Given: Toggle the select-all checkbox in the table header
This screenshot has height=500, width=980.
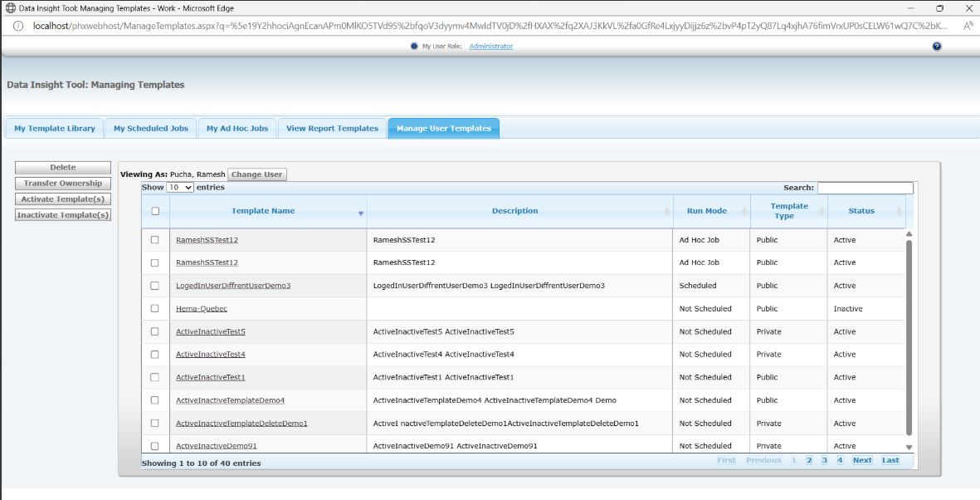Looking at the screenshot, I should 156,211.
